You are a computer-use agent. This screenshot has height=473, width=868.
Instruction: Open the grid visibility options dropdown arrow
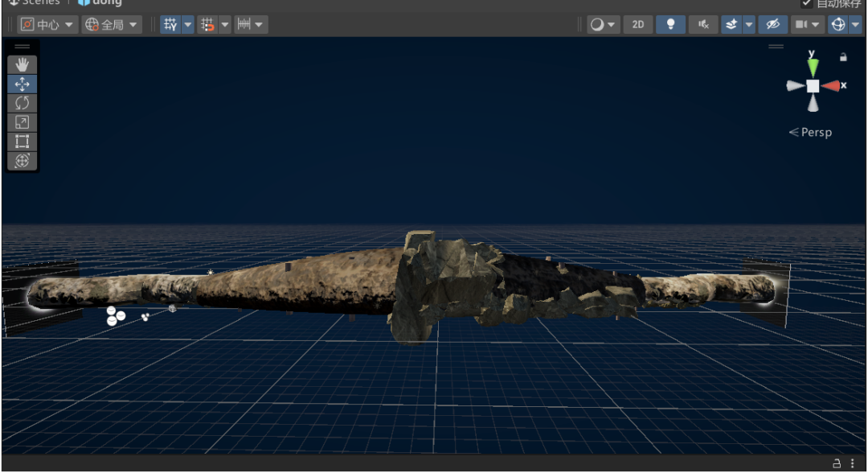(x=187, y=24)
